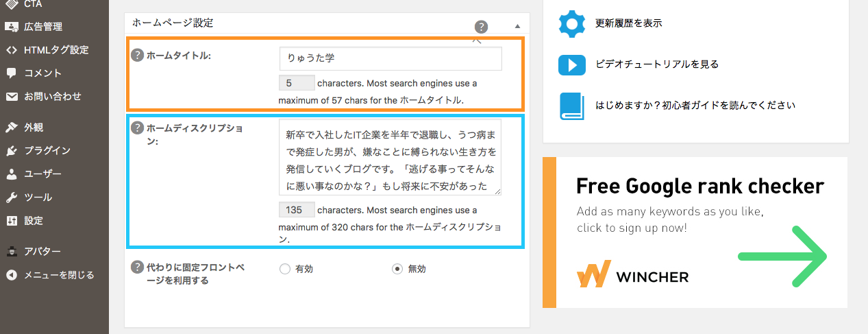Viewport: 868px width, 334px height.
Task: Click the ホームタイトル text field
Action: [390, 58]
